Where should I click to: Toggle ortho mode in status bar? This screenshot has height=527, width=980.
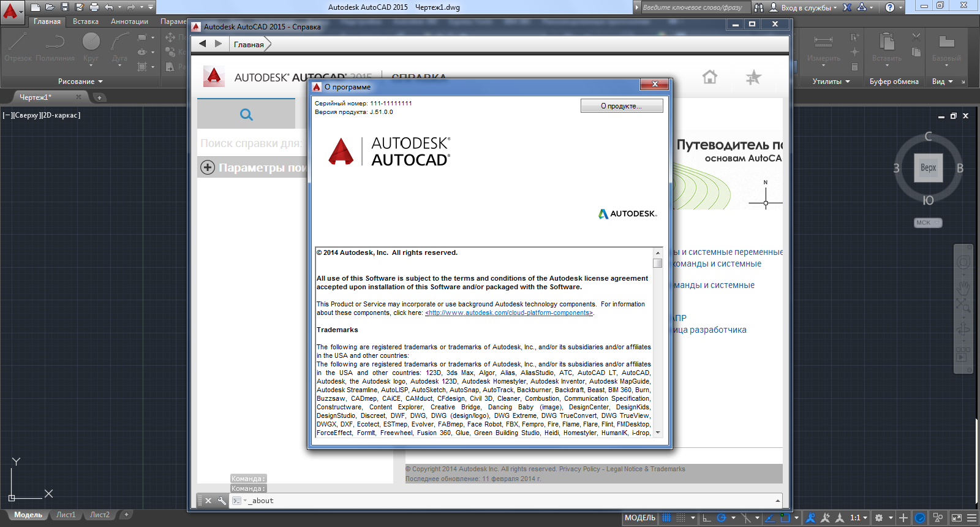[x=707, y=518]
